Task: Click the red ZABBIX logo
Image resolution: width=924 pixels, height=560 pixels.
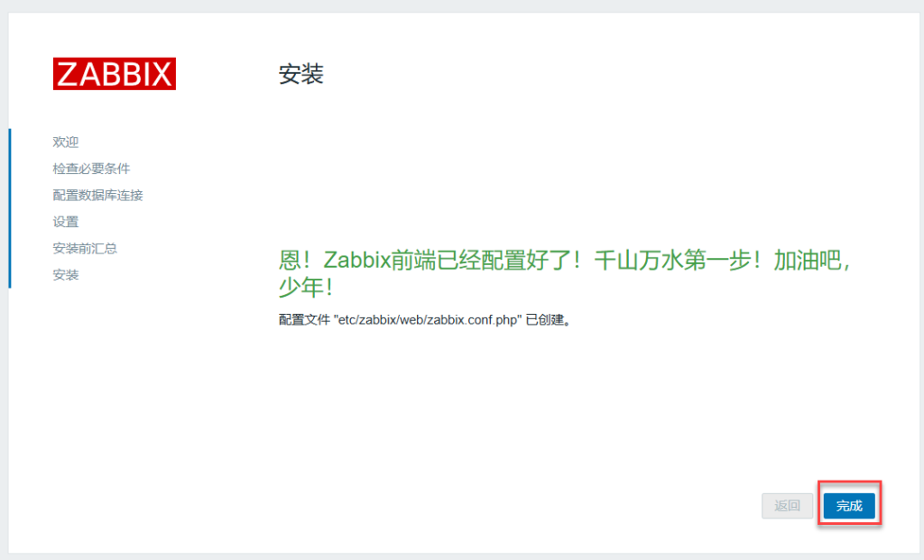Action: (115, 74)
